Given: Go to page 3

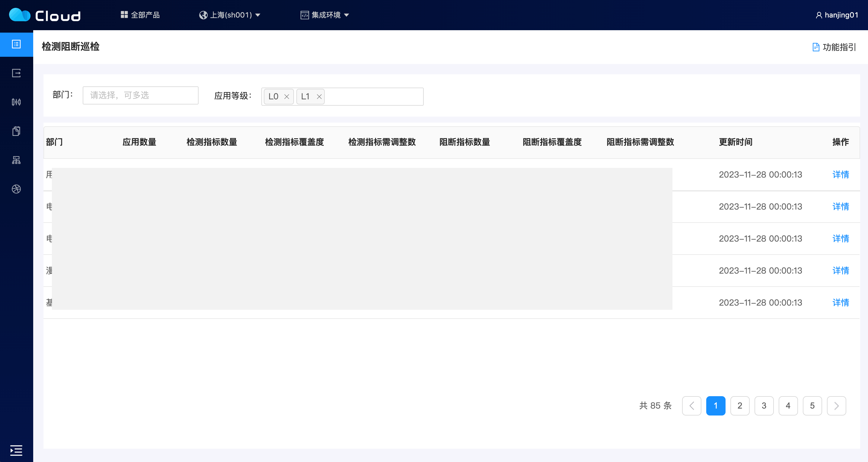Looking at the screenshot, I should pos(764,406).
